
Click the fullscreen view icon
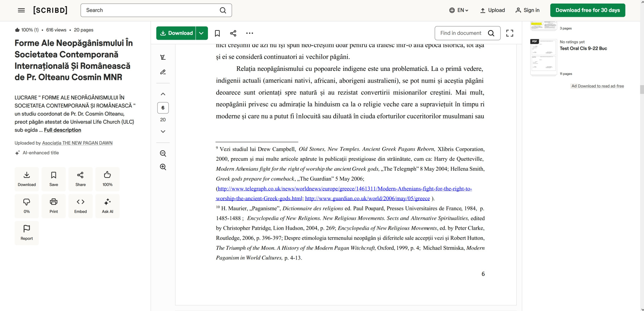509,33
